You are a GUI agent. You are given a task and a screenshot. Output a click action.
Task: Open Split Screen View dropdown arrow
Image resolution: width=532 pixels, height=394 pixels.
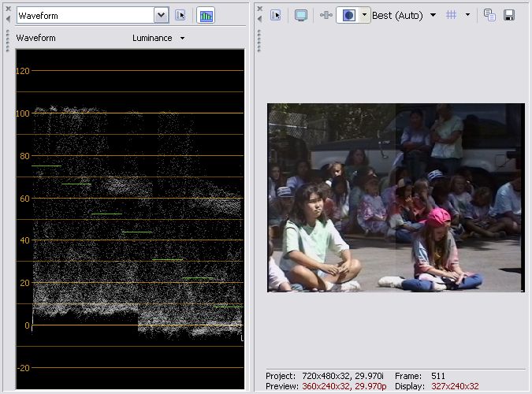365,15
